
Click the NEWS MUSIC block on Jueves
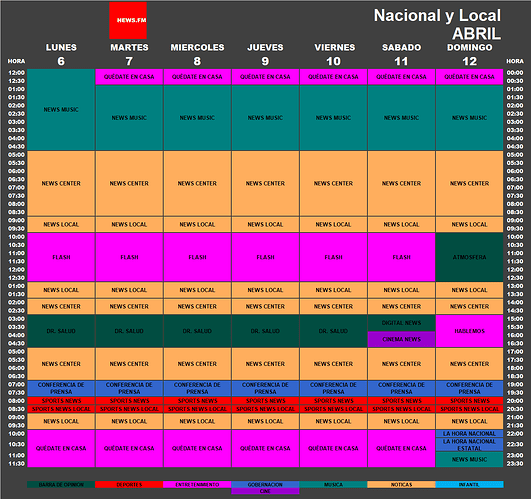pyautogui.click(x=265, y=118)
